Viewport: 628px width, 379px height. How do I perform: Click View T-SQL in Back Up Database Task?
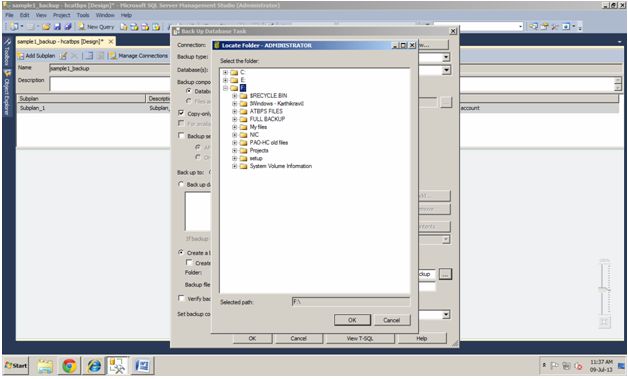tap(360, 338)
